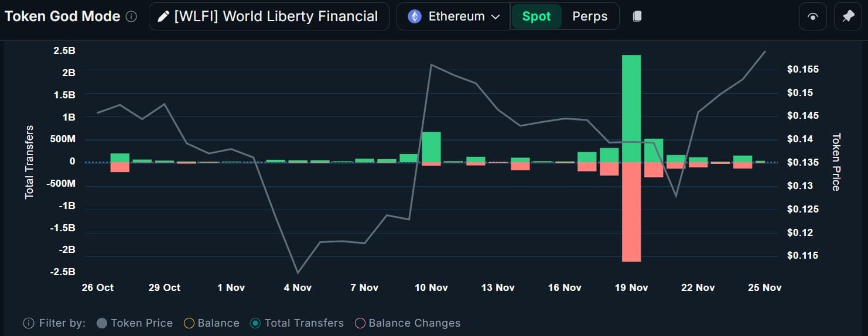Switch to the Perps tab
Viewport: 868px width, 336px height.
click(590, 16)
